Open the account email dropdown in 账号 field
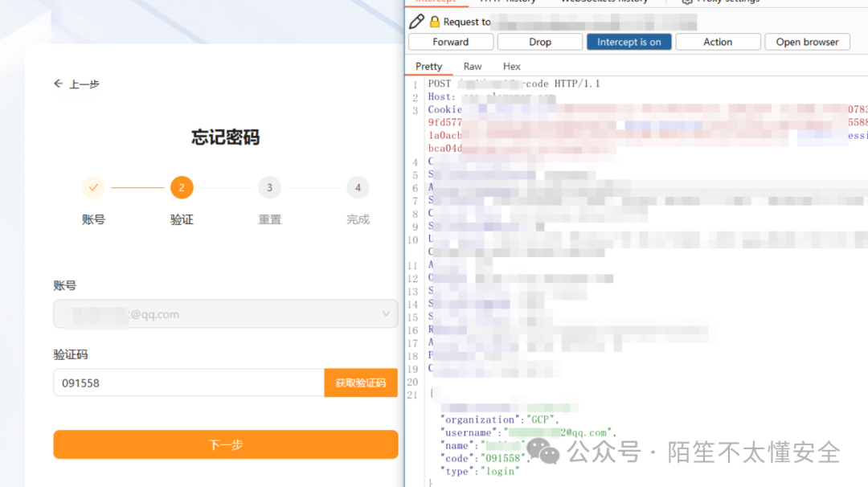 point(385,313)
